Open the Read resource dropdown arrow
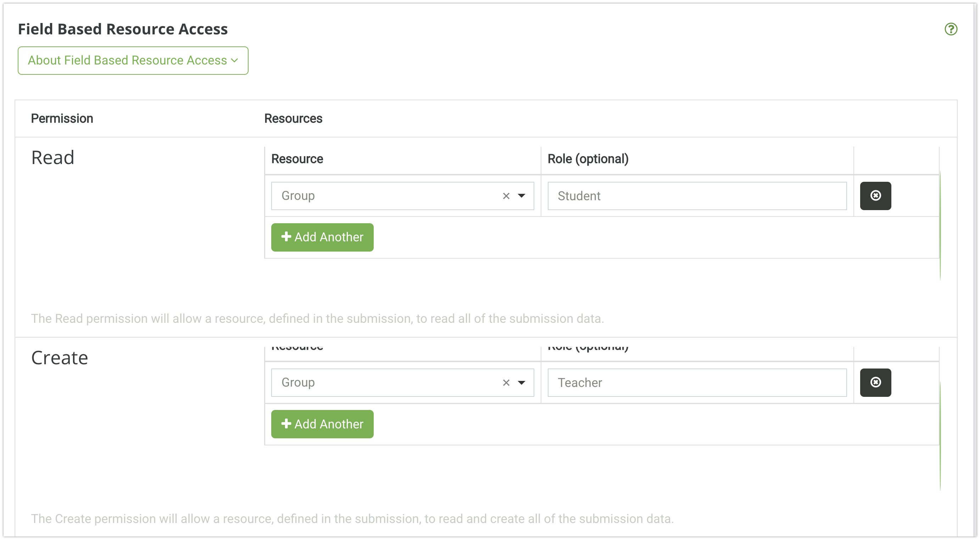 coord(522,196)
